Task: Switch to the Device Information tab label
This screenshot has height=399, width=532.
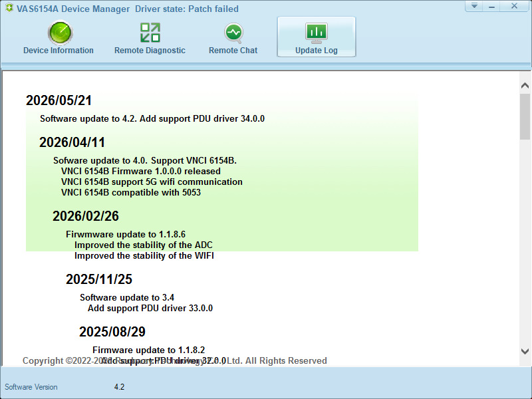Action: click(59, 51)
